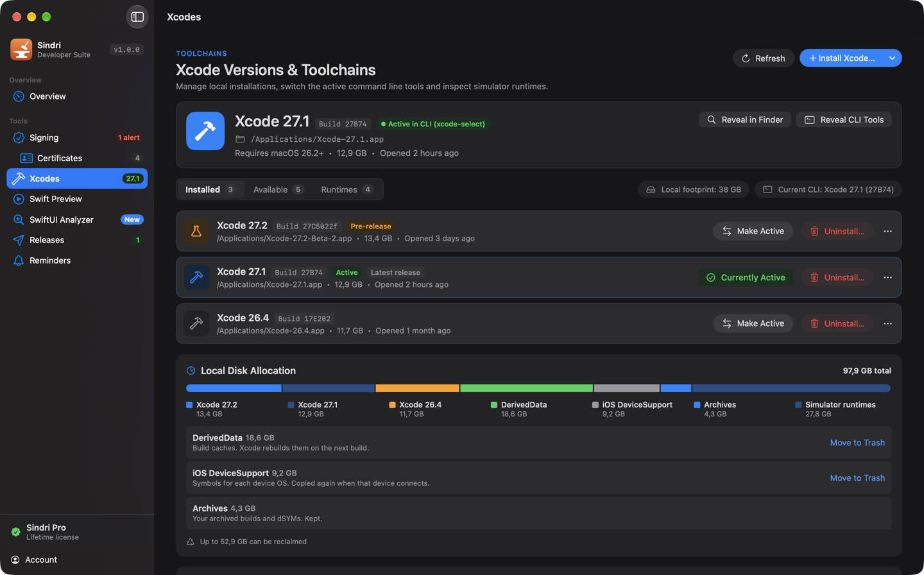Image resolution: width=924 pixels, height=575 pixels.
Task: Open Signing section in sidebar
Action: click(77, 137)
